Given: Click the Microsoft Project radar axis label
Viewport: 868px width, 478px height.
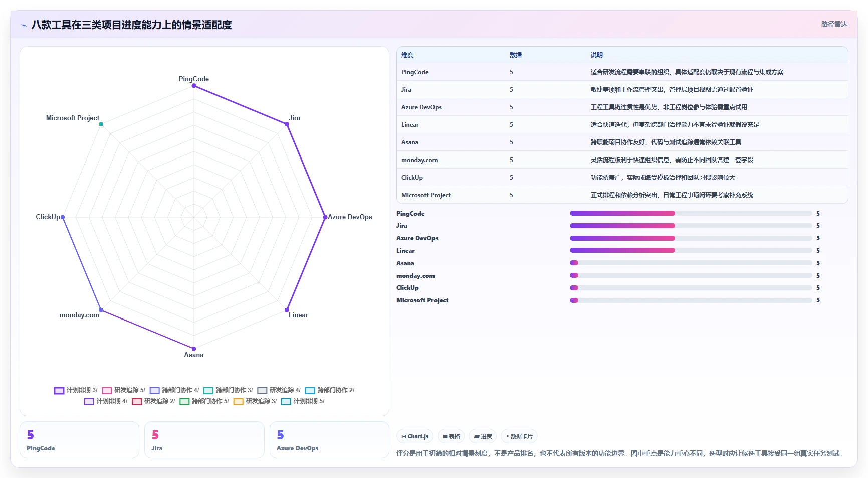Looking at the screenshot, I should pyautogui.click(x=73, y=118).
